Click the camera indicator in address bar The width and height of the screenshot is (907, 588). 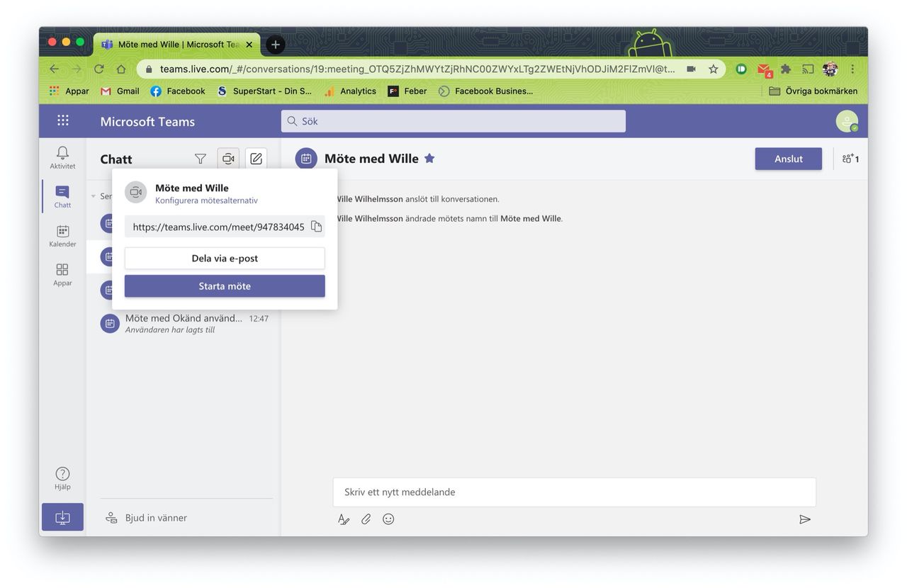(691, 69)
